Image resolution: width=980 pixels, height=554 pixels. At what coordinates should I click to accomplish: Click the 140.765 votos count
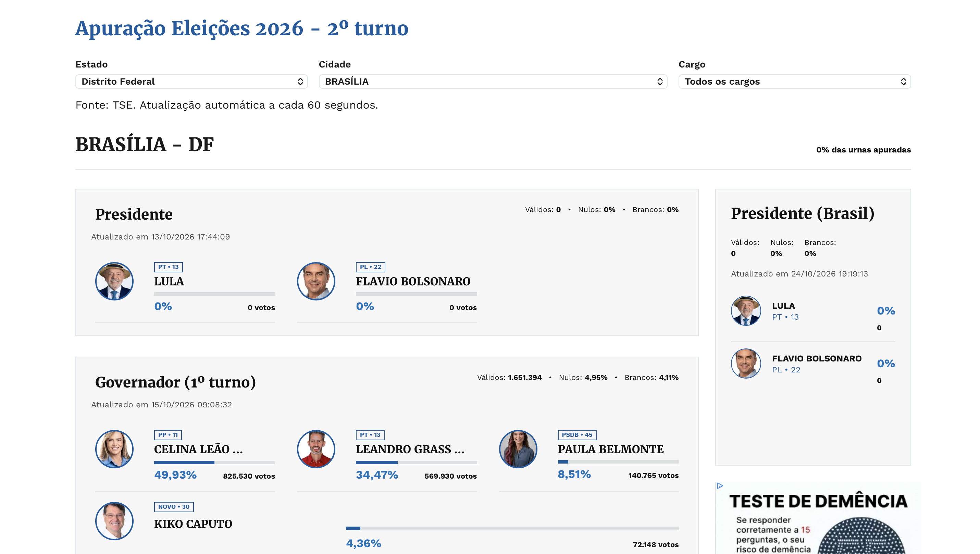point(653,475)
